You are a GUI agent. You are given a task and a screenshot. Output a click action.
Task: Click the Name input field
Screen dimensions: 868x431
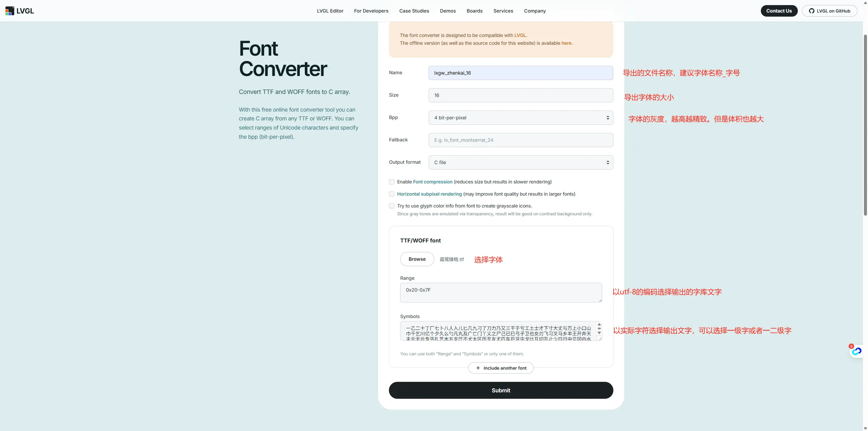(520, 73)
